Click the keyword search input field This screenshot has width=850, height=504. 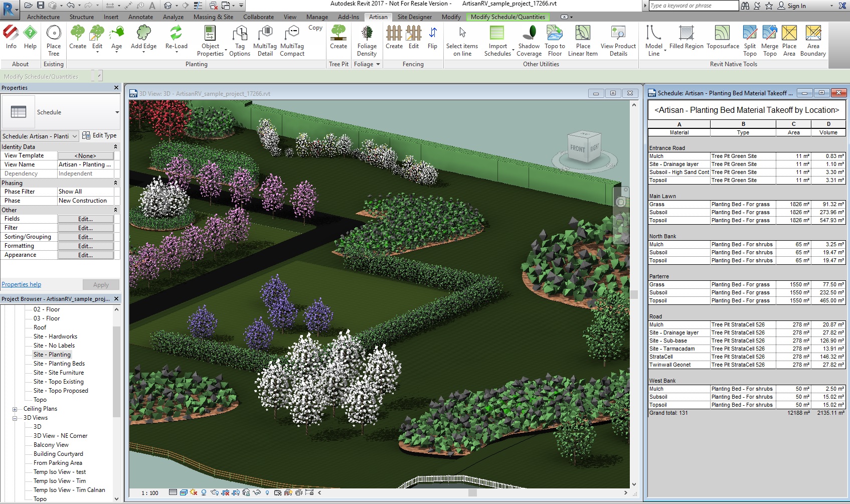(x=693, y=6)
